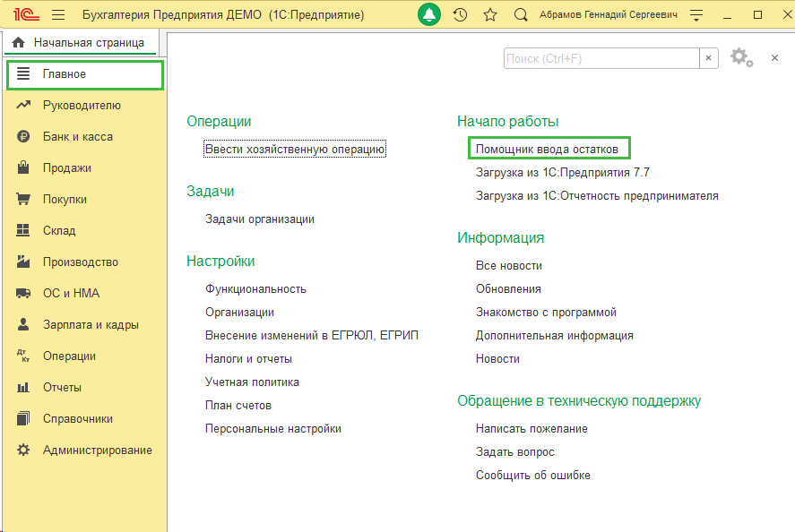This screenshot has width=795, height=532.
Task: Open Операции sidebar section
Action: pyautogui.click(x=69, y=356)
